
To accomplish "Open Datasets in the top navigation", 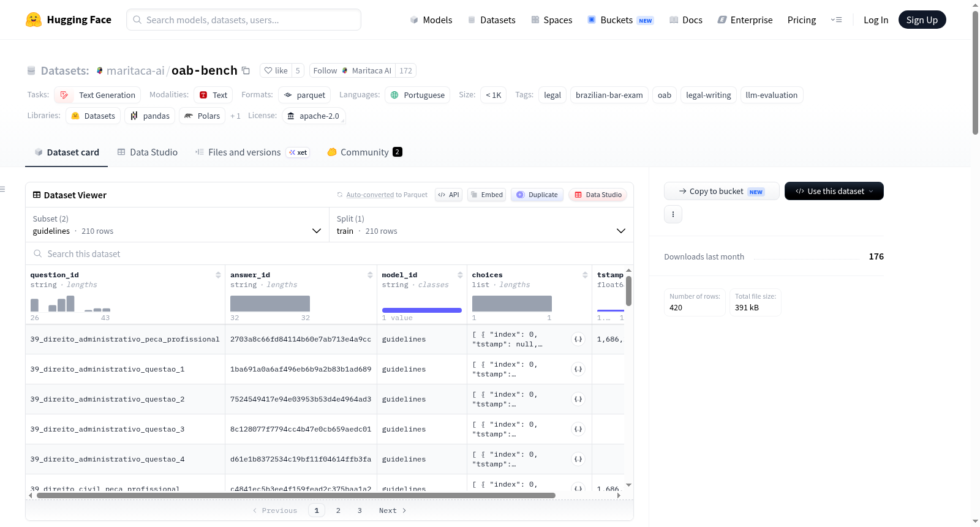I will coord(492,20).
